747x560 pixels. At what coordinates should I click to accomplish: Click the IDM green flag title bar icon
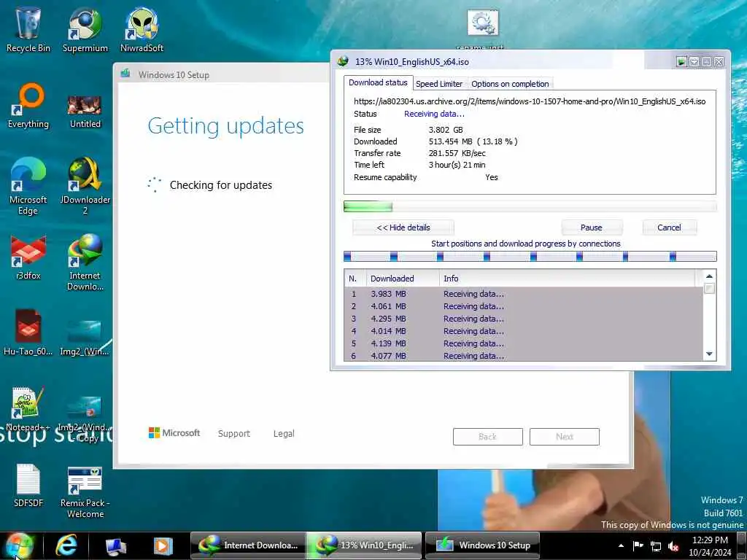click(x=681, y=61)
